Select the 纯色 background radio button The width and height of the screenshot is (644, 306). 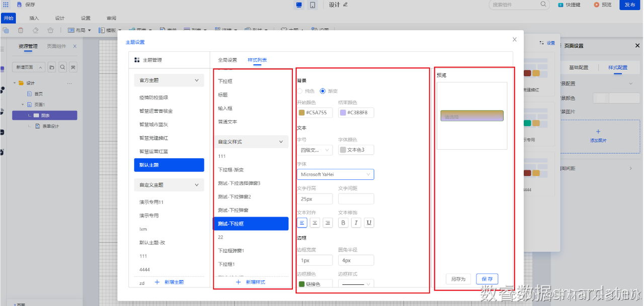(x=300, y=91)
